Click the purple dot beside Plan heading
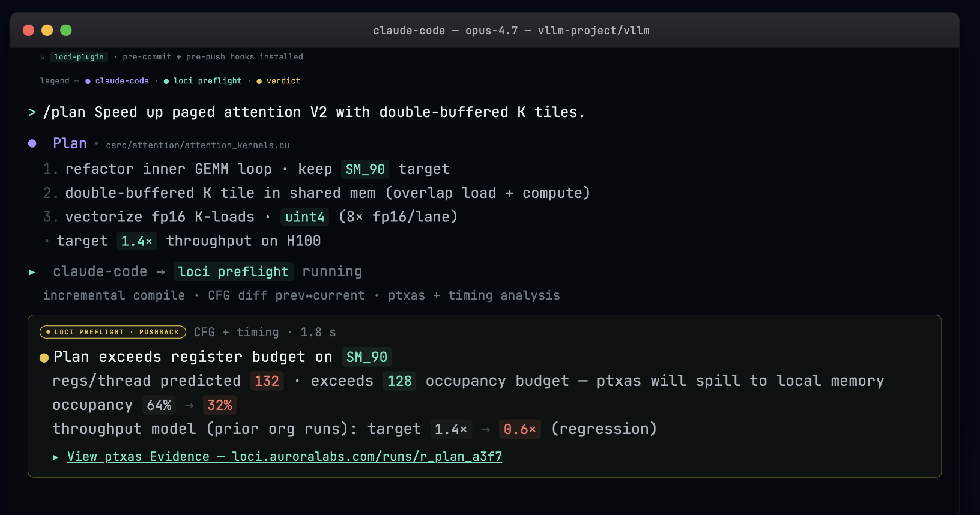Image resolution: width=980 pixels, height=515 pixels. [32, 143]
